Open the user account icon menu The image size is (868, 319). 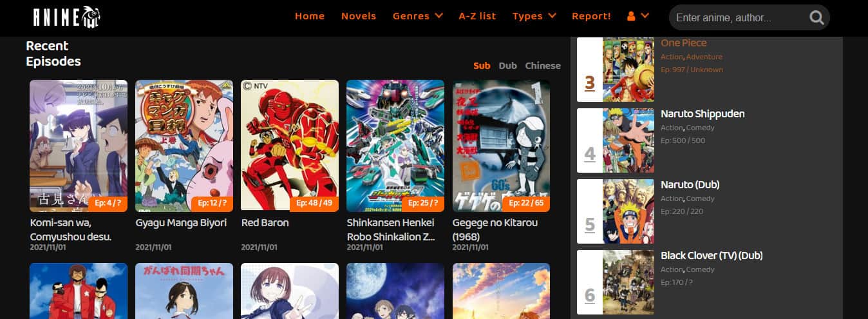coord(631,16)
